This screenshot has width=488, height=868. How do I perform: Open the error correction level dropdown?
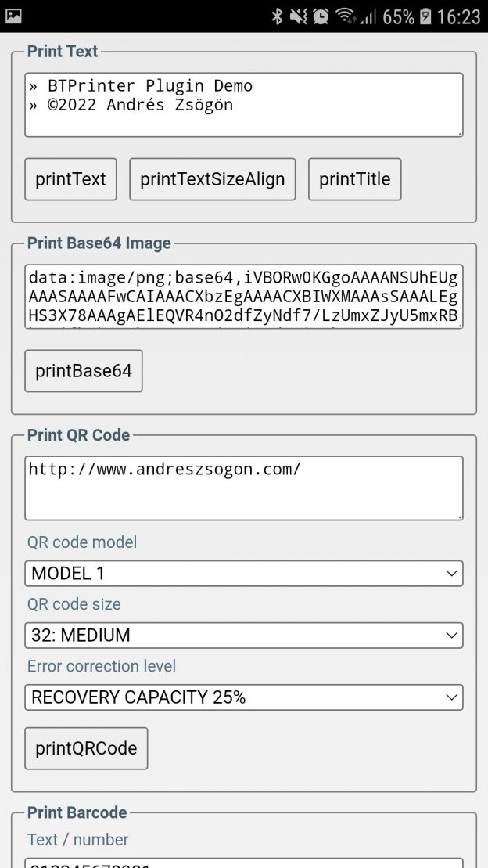243,697
